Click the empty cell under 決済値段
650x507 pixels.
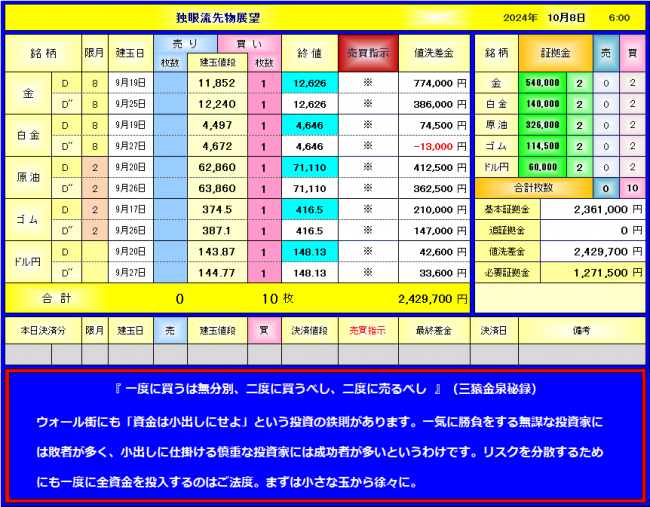tap(310, 354)
